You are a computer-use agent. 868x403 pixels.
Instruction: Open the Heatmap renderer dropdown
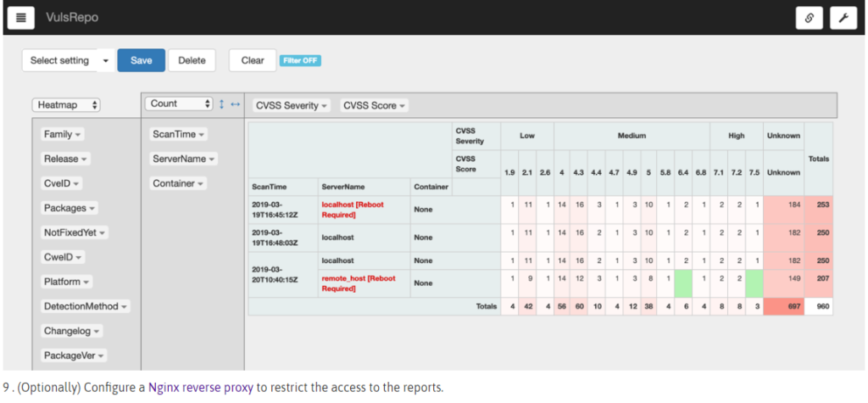click(x=66, y=105)
